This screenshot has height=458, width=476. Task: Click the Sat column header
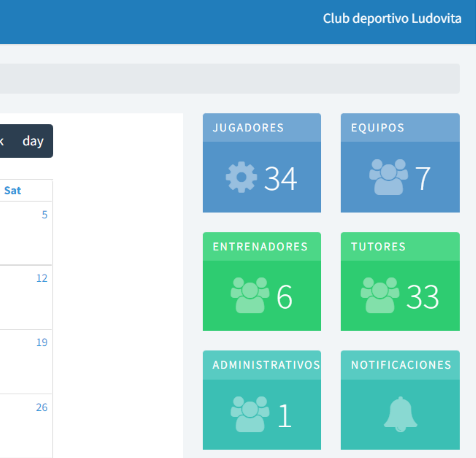[13, 191]
